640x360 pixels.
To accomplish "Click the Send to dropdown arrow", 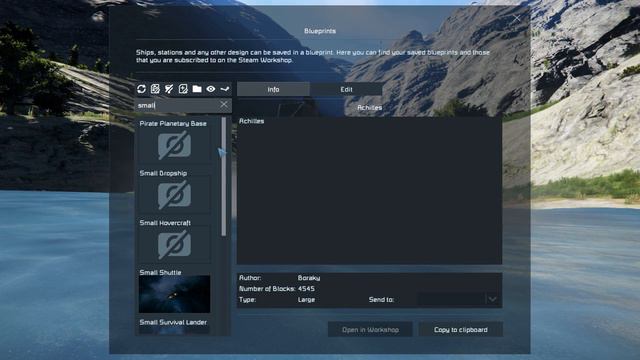I will point(493,300).
